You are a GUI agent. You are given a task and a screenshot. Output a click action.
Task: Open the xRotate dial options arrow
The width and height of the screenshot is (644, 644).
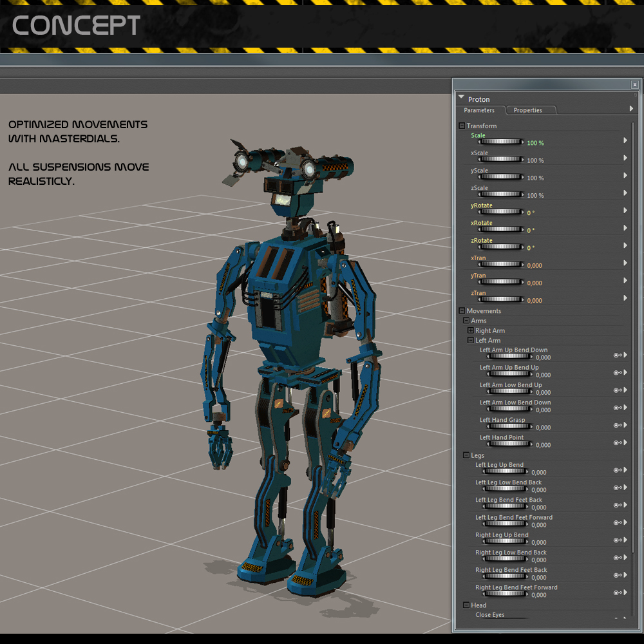point(625,228)
